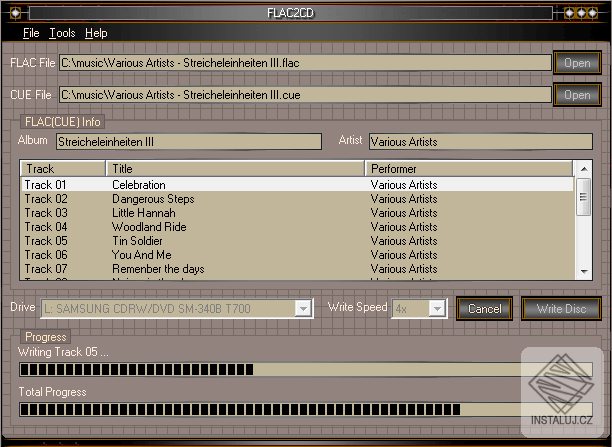Click the title Celebration

click(139, 185)
